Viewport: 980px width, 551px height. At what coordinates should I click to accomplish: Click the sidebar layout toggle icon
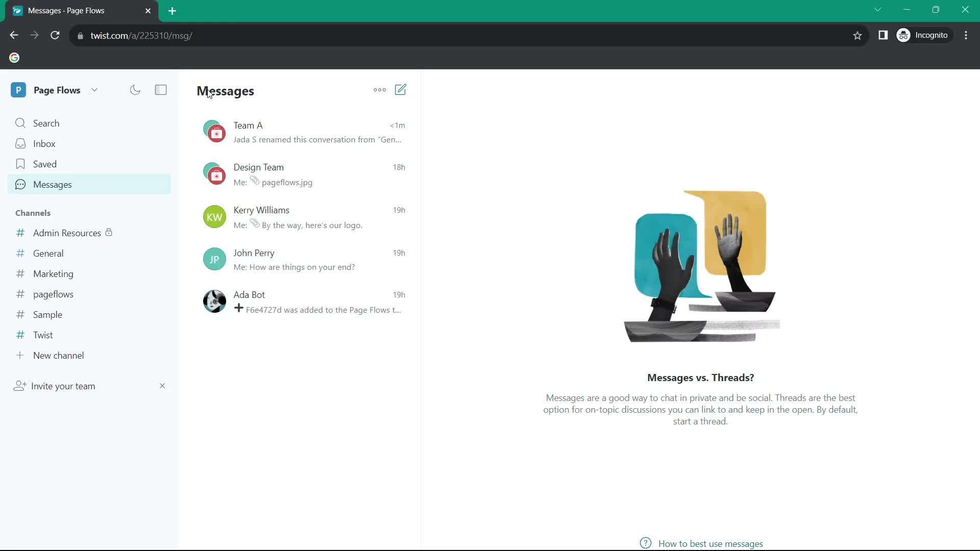tap(160, 89)
